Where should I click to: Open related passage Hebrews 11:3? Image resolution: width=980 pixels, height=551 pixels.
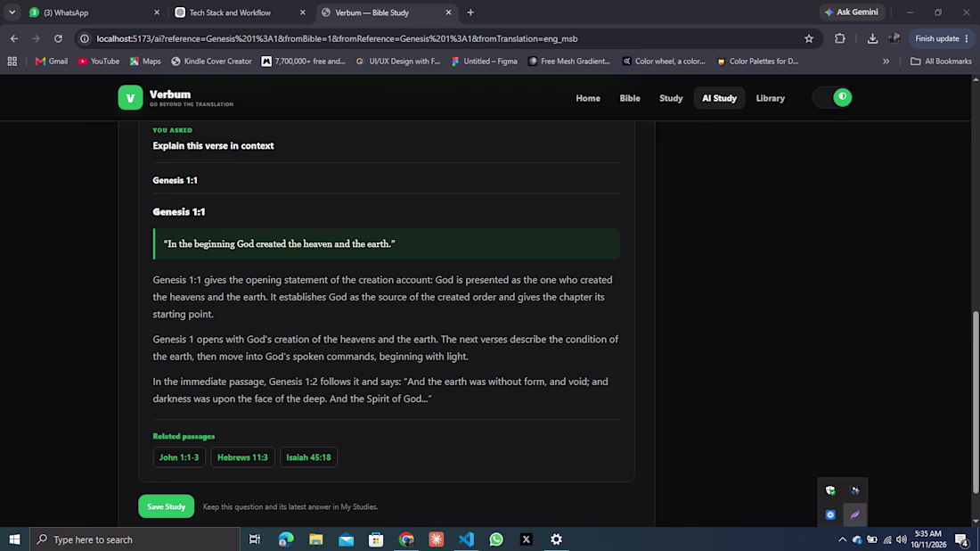pyautogui.click(x=242, y=457)
